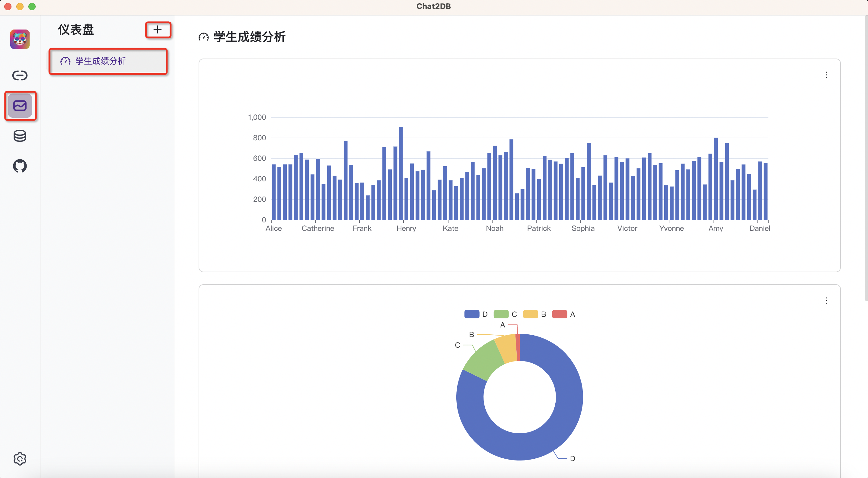Image resolution: width=868 pixels, height=478 pixels.
Task: Toggle legend series D blue swatch
Action: 472,314
